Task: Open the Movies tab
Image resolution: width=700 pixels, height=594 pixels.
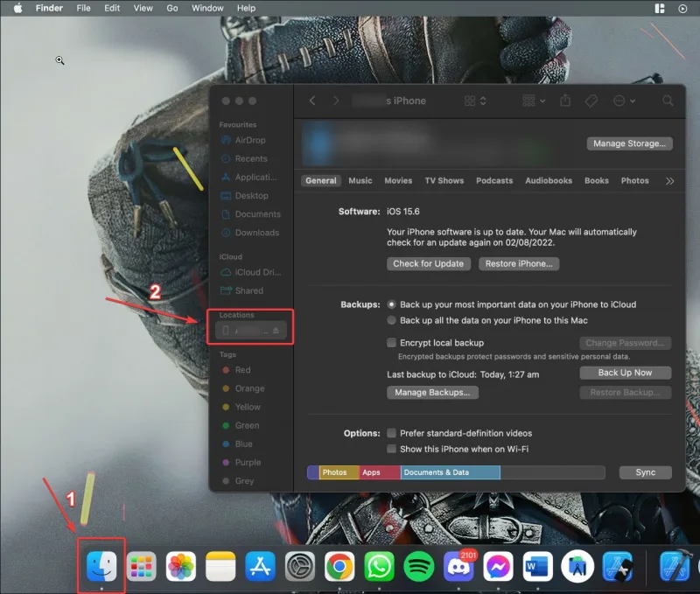Action: tap(398, 181)
